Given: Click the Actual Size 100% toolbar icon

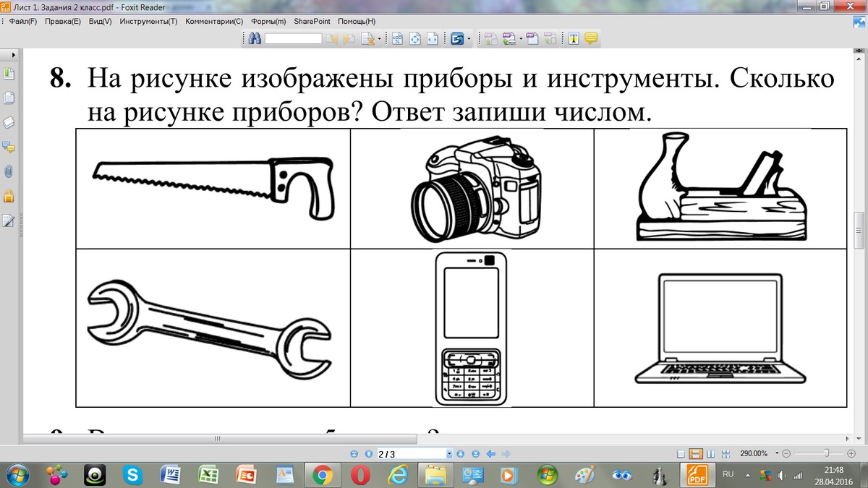Looking at the screenshot, I should tap(398, 38).
